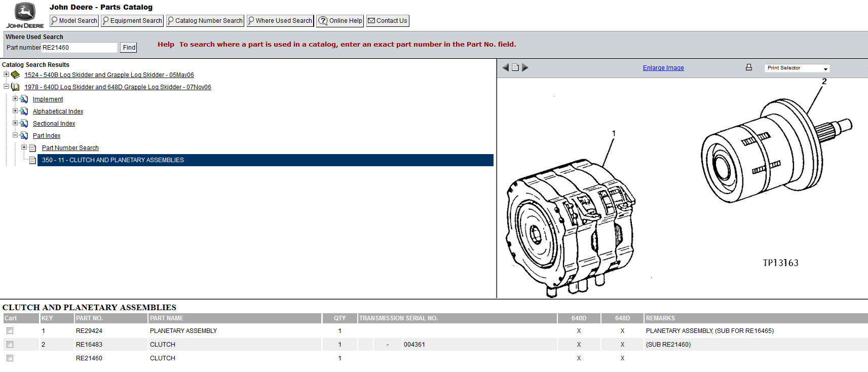Click the John Deere logo

[x=24, y=15]
